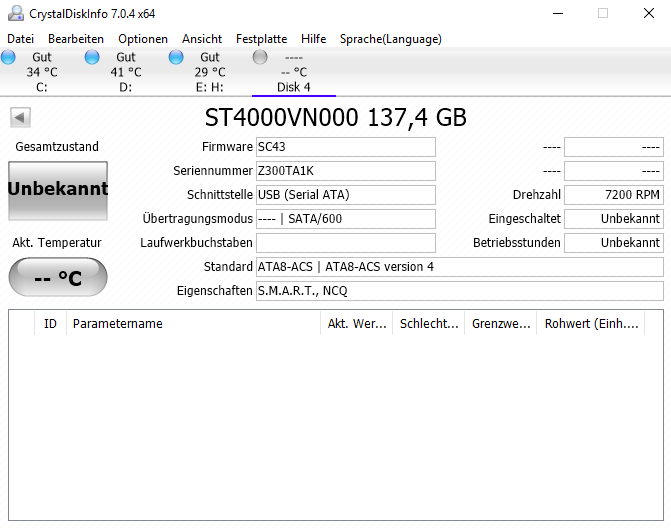This screenshot has height=528, width=671.
Task: Click the Eigenschaften field S.M.A.R.T., NCQ
Action: click(460, 291)
